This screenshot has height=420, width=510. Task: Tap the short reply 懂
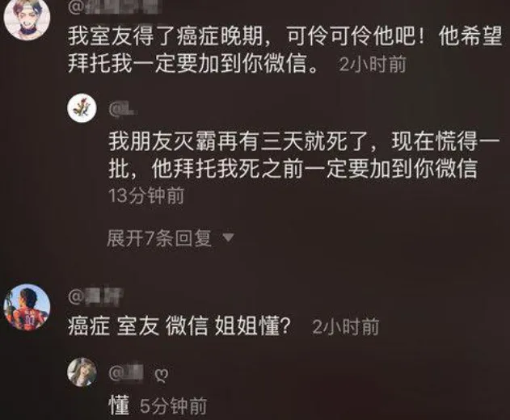pos(119,405)
